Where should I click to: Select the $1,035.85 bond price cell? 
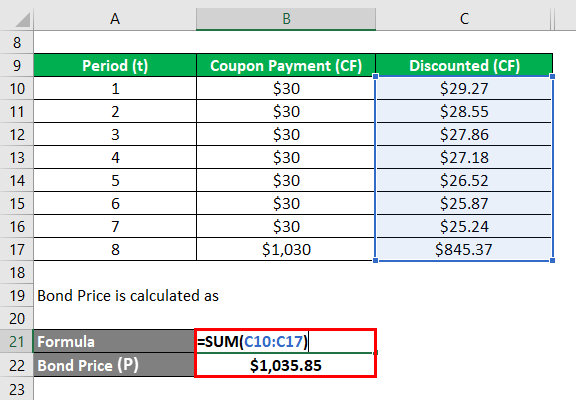click(286, 365)
